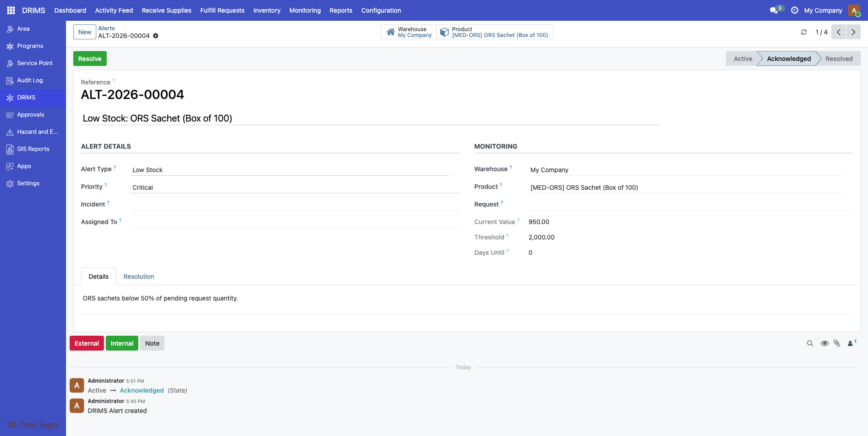Open the Warehouse field dropdown
The image size is (868, 436).
tap(685, 170)
